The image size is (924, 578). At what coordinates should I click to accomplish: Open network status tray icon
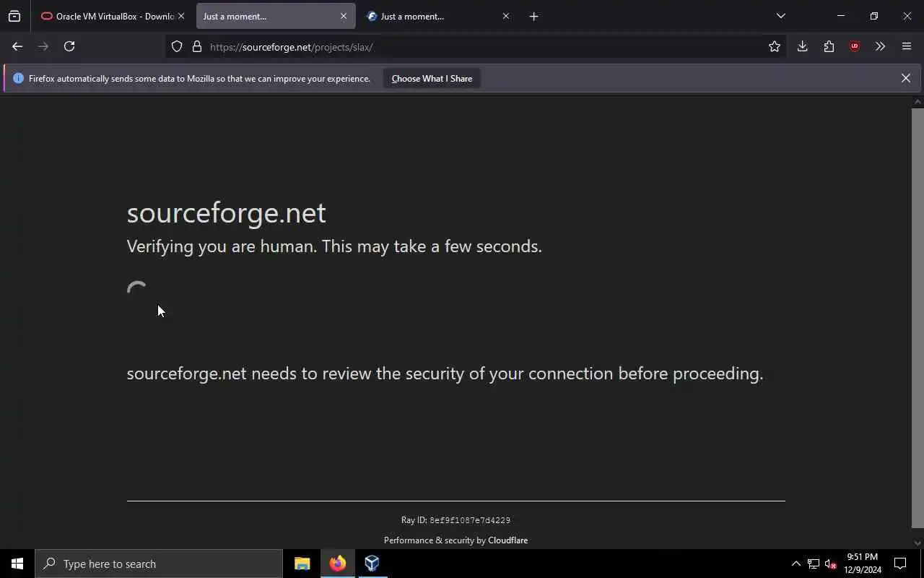pyautogui.click(x=814, y=564)
